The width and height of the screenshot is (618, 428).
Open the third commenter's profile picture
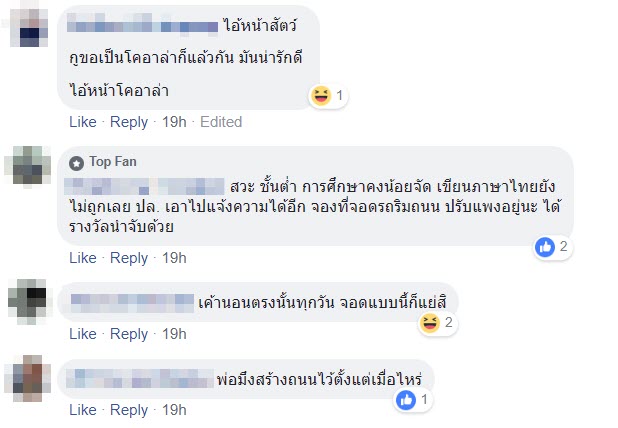tap(30, 300)
